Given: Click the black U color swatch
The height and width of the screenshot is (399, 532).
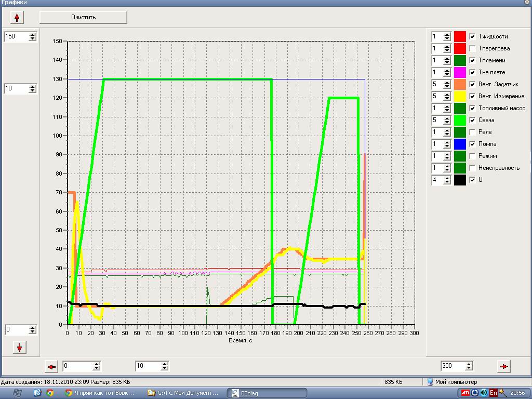Looking at the screenshot, I should (460, 180).
